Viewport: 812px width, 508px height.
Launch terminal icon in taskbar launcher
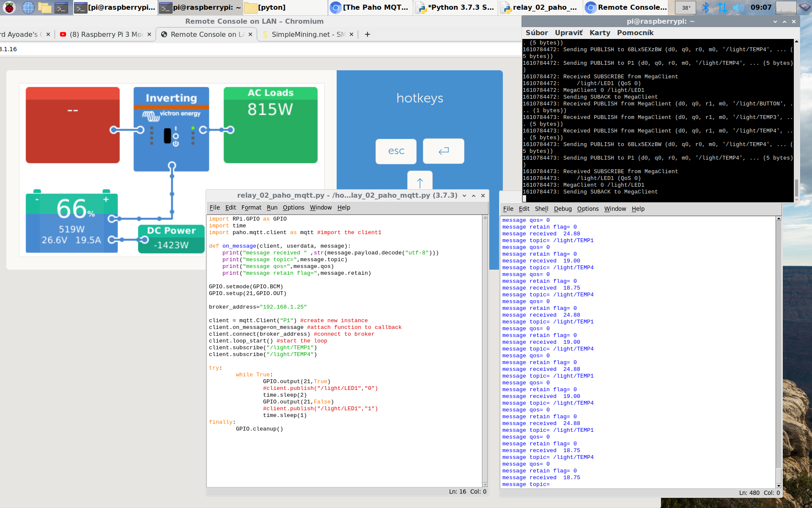[61, 7]
